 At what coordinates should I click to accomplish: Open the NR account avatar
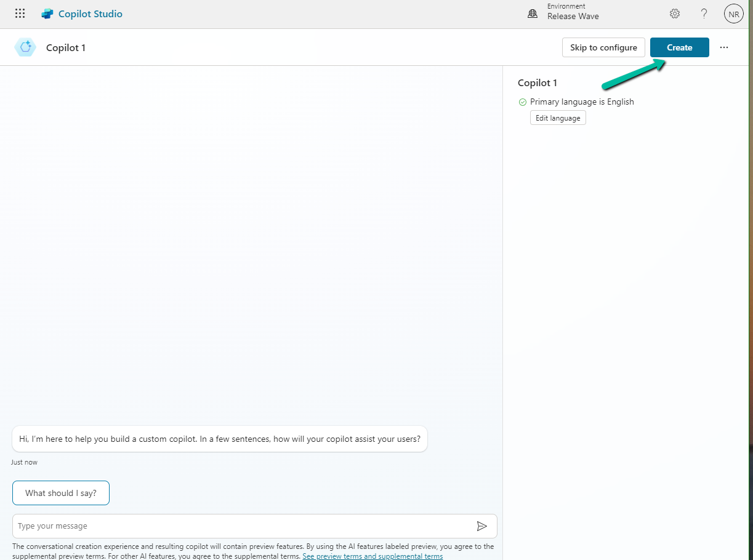tap(733, 13)
